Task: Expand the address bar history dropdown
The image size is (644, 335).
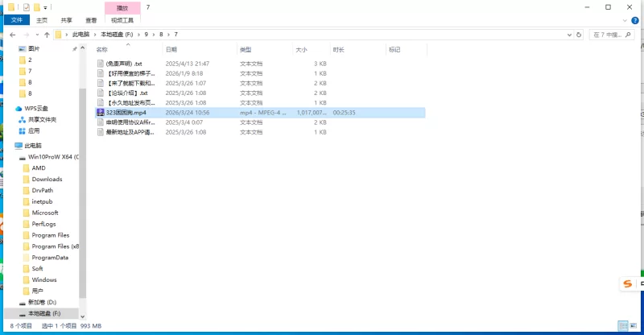Action: tap(568, 35)
